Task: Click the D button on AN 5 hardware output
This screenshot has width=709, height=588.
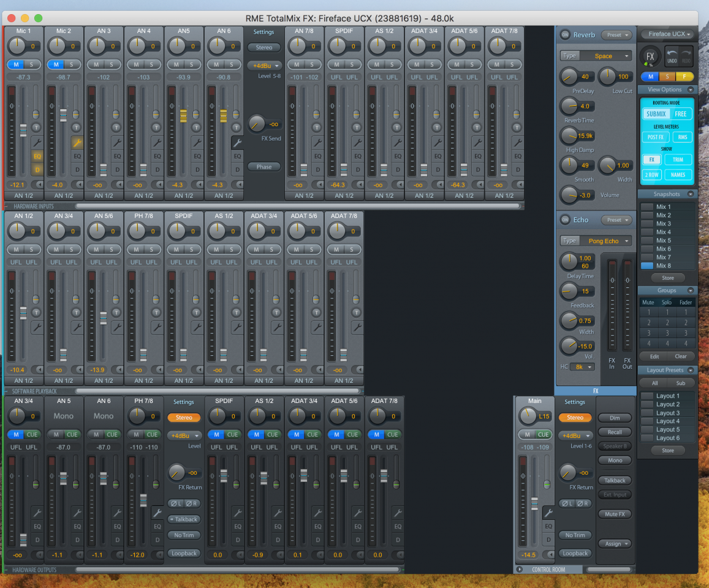Action: tap(77, 540)
